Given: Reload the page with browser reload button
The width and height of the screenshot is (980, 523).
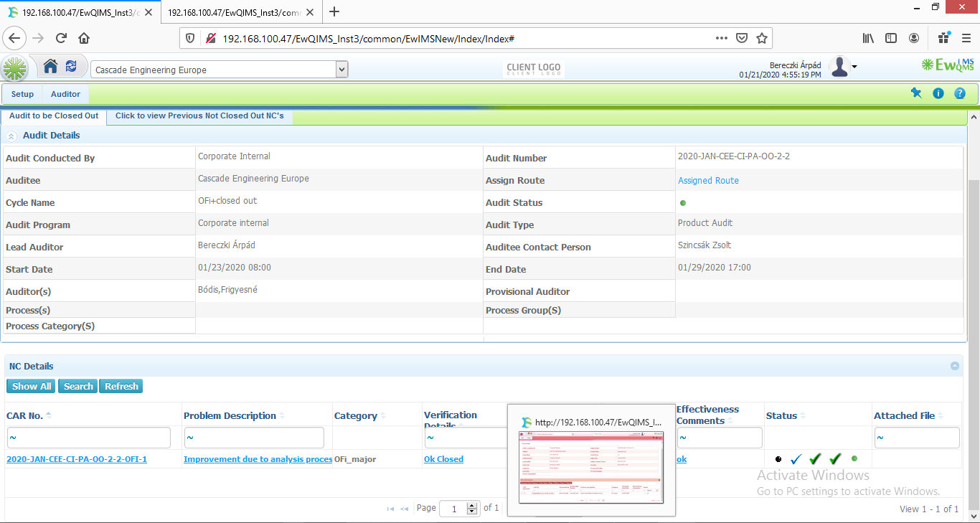Looking at the screenshot, I should click(61, 38).
